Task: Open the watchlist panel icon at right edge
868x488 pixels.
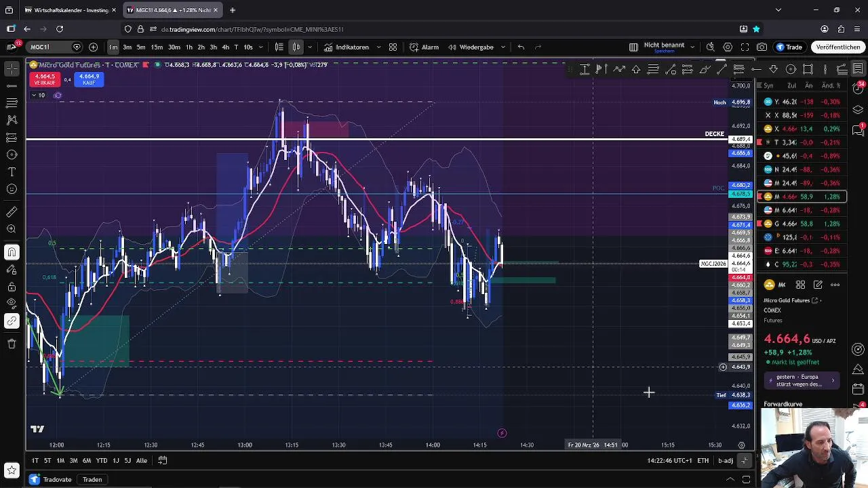Action: click(x=858, y=69)
